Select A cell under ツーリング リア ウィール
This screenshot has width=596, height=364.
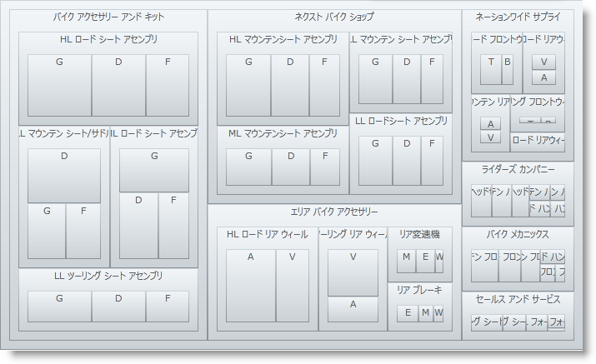(353, 309)
